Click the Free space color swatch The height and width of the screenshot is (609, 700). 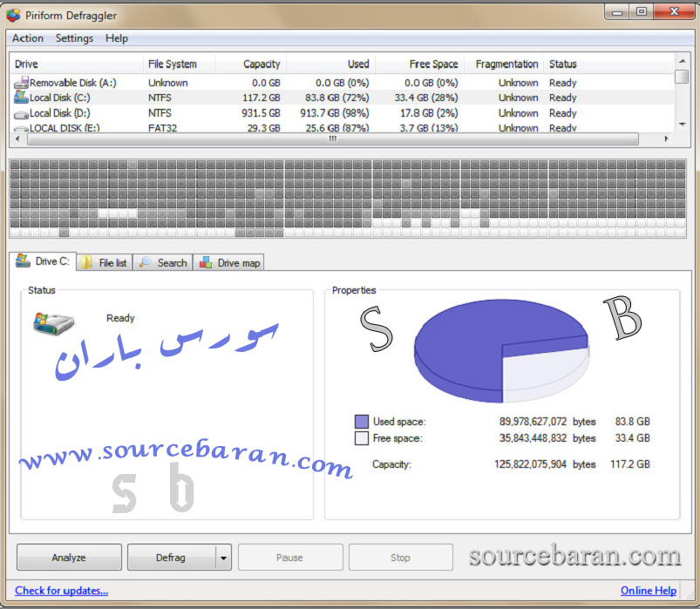click(x=362, y=438)
